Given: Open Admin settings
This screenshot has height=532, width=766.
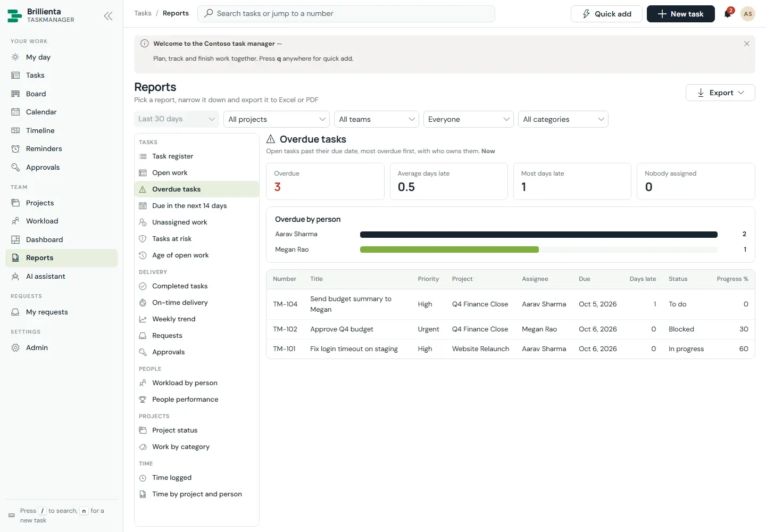Looking at the screenshot, I should pos(61,347).
